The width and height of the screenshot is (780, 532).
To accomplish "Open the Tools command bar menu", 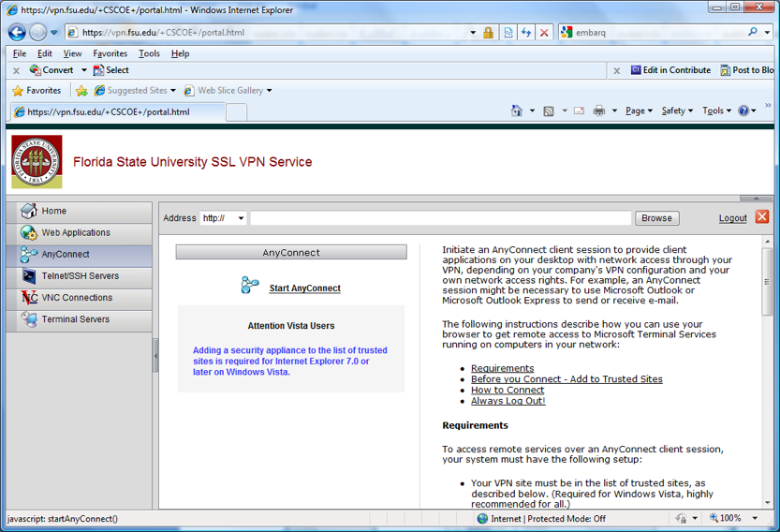I will click(716, 111).
